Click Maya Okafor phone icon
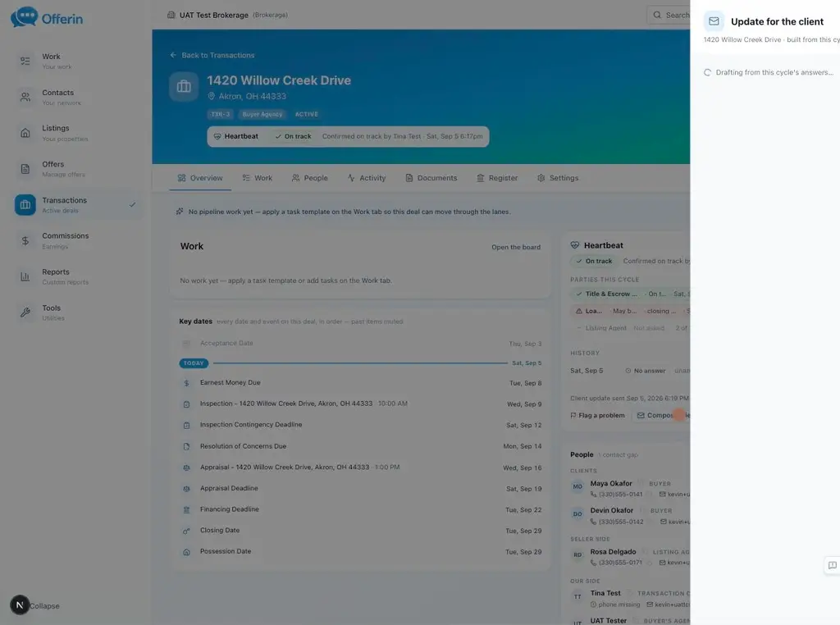The image size is (840, 625). (x=594, y=495)
